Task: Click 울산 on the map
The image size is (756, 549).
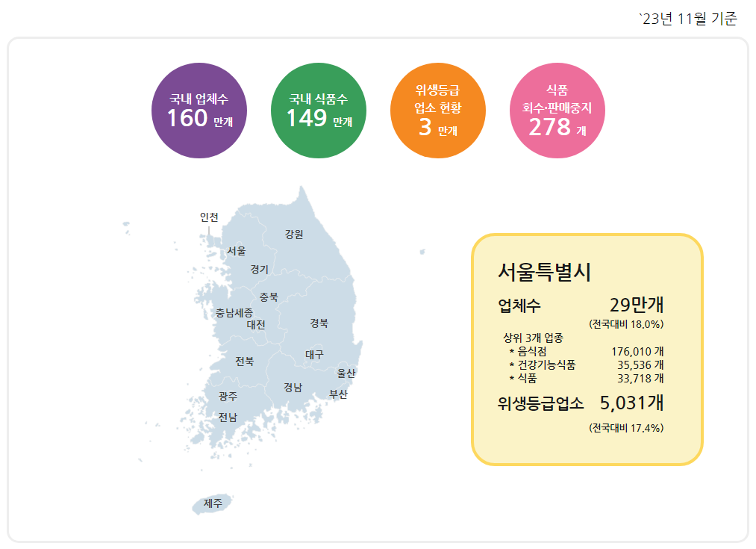Action: click(x=346, y=373)
